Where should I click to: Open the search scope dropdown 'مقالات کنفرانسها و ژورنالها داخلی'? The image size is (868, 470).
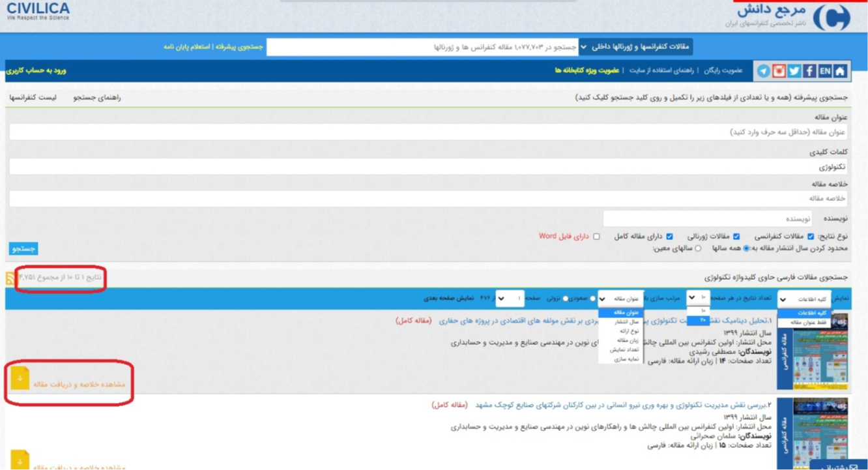(x=635, y=47)
